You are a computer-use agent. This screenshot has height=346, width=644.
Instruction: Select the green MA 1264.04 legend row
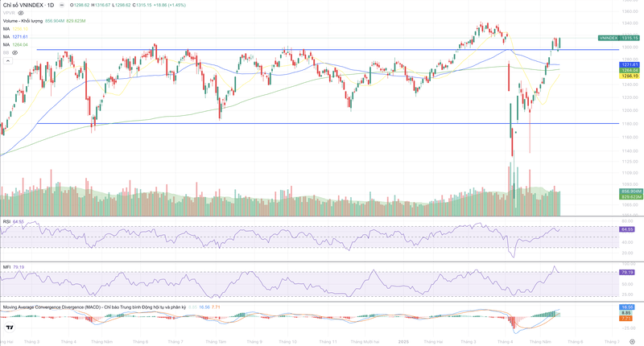point(15,44)
